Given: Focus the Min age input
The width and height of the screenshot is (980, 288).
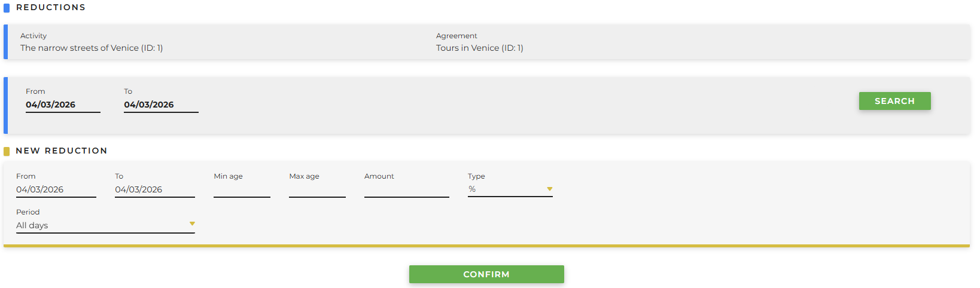Looking at the screenshot, I should 242,189.
